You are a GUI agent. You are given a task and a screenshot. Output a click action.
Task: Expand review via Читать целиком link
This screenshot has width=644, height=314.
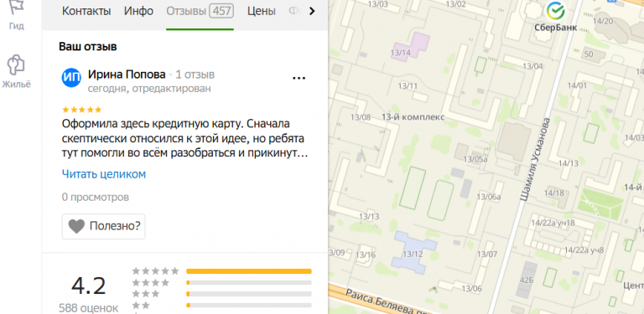tap(104, 174)
